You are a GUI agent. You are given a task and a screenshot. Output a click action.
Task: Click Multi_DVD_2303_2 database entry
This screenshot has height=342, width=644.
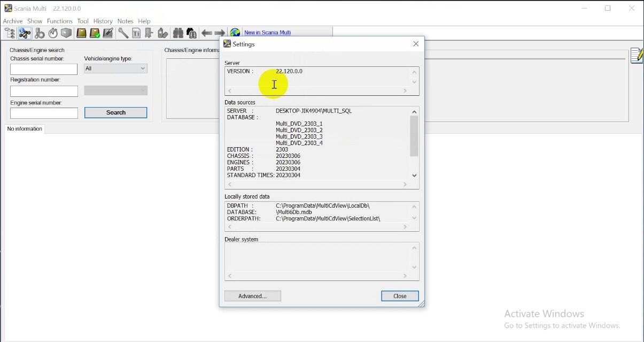pyautogui.click(x=299, y=130)
